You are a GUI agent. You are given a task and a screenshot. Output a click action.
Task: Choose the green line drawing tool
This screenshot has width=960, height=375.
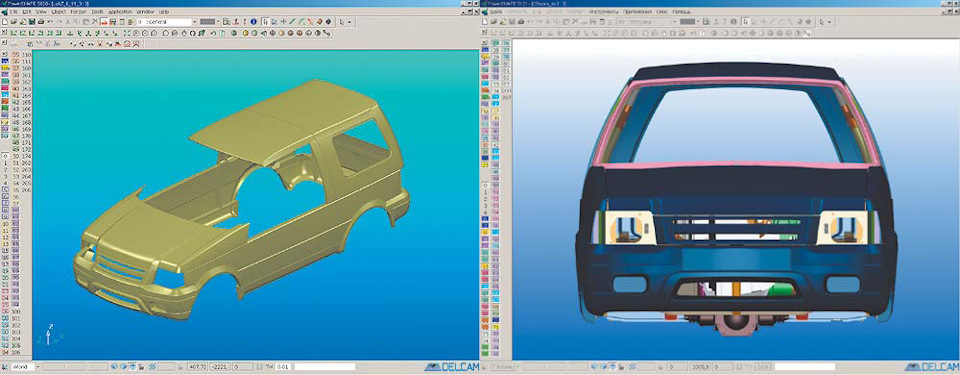tap(291, 21)
